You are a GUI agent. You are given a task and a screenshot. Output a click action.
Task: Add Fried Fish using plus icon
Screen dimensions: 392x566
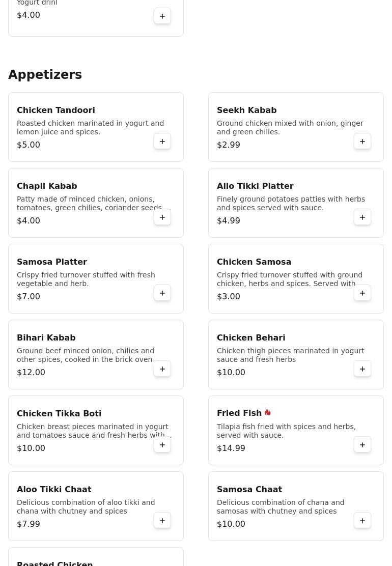362,445
